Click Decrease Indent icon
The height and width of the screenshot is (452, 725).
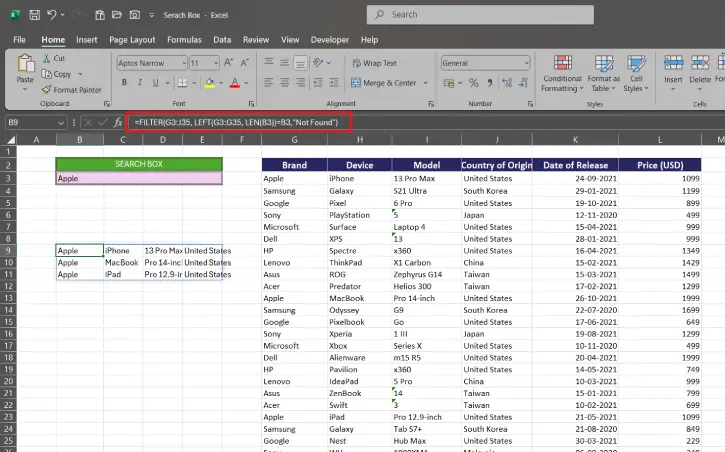[x=318, y=83]
